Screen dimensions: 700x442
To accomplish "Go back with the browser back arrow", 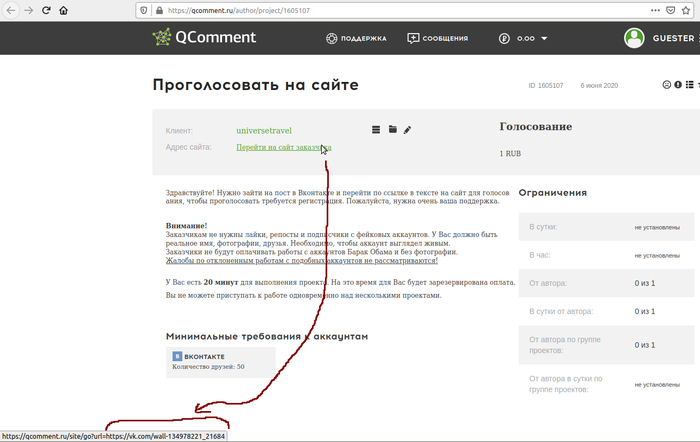I will pos(11,10).
